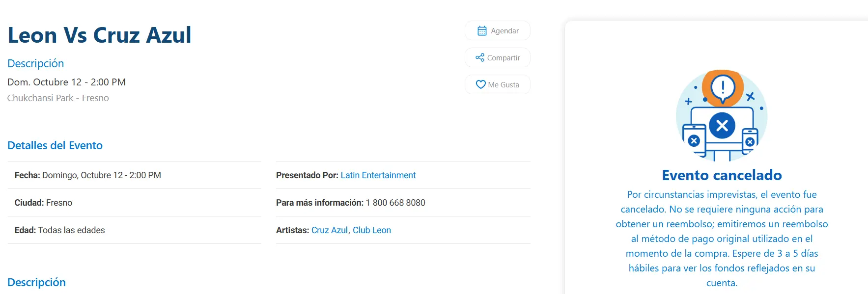This screenshot has width=868, height=294.
Task: Click the calendar icon in Agendar
Action: coord(482,31)
